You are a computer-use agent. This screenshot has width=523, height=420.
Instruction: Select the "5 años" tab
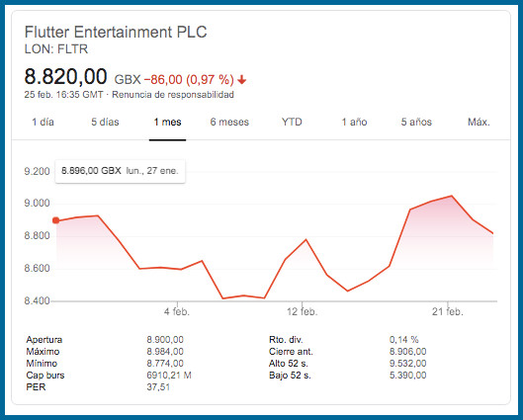(x=416, y=122)
